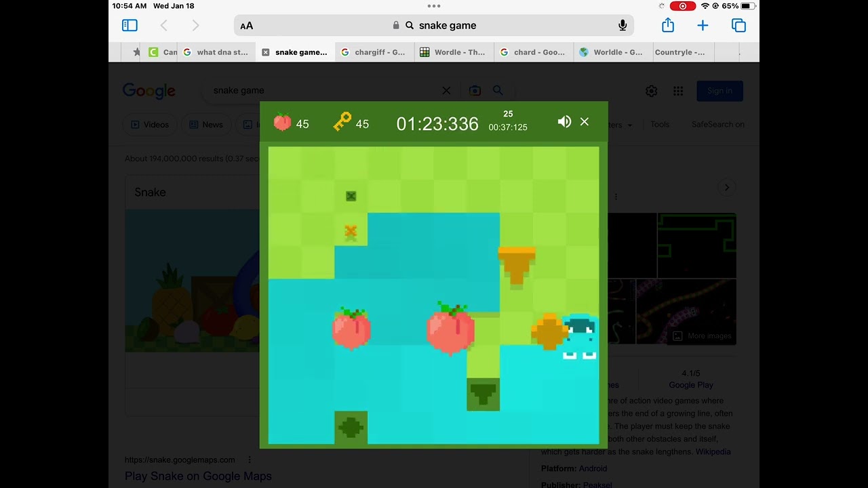Click the orange X marker
Screen dimensions: 868x488
(x=351, y=232)
